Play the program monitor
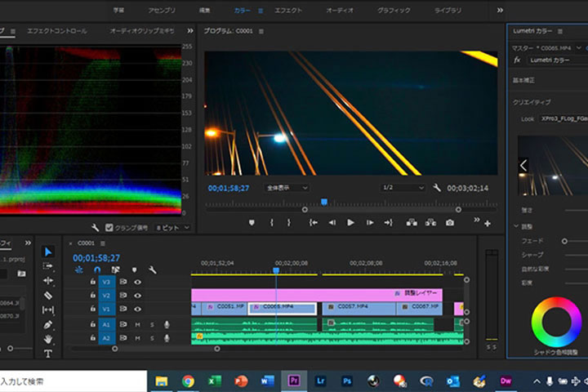588x392 pixels. coord(350,223)
